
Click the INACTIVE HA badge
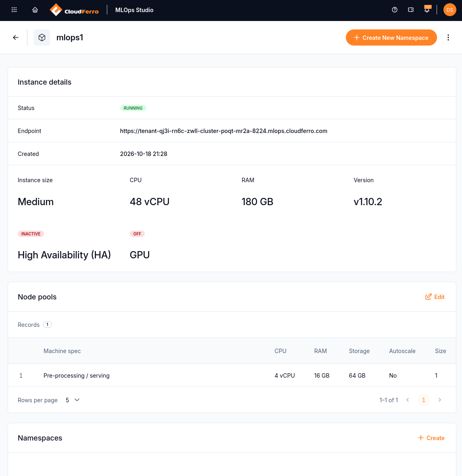[x=31, y=234]
